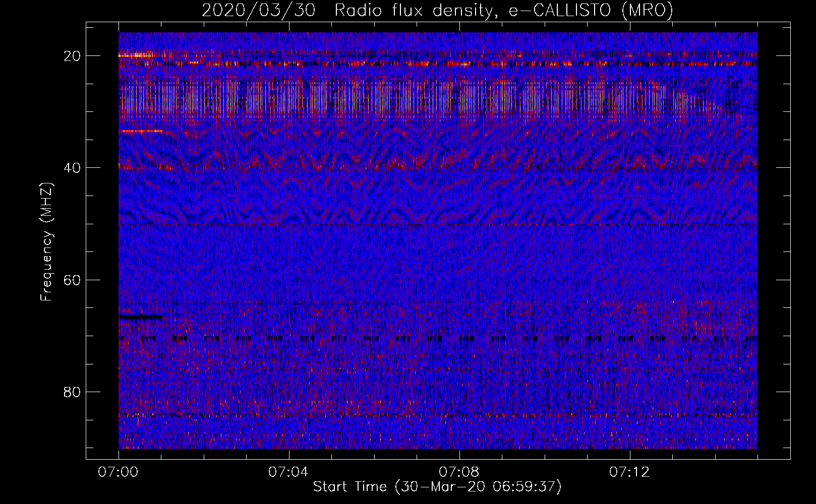The width and height of the screenshot is (816, 504).
Task: Click the '07:04' time tick label
Action: click(288, 472)
